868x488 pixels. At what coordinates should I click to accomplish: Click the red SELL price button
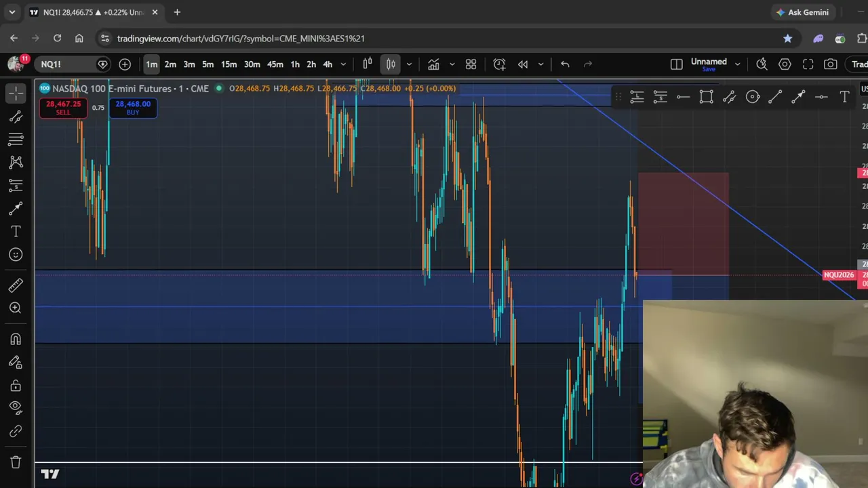tap(63, 108)
